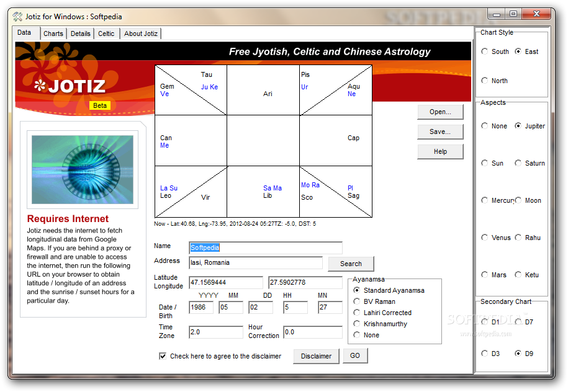Click the latitude field 47.1569444
This screenshot has height=392, width=568.
(226, 282)
